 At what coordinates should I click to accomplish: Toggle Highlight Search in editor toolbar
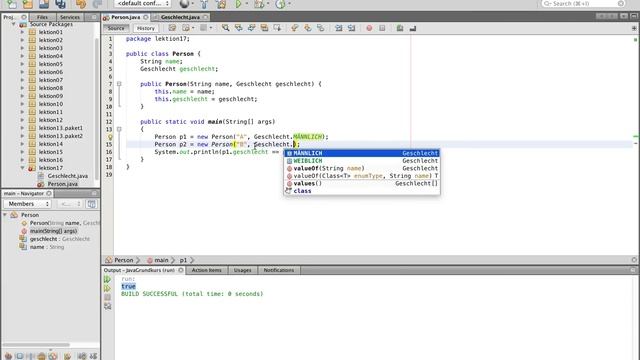[x=264, y=28]
